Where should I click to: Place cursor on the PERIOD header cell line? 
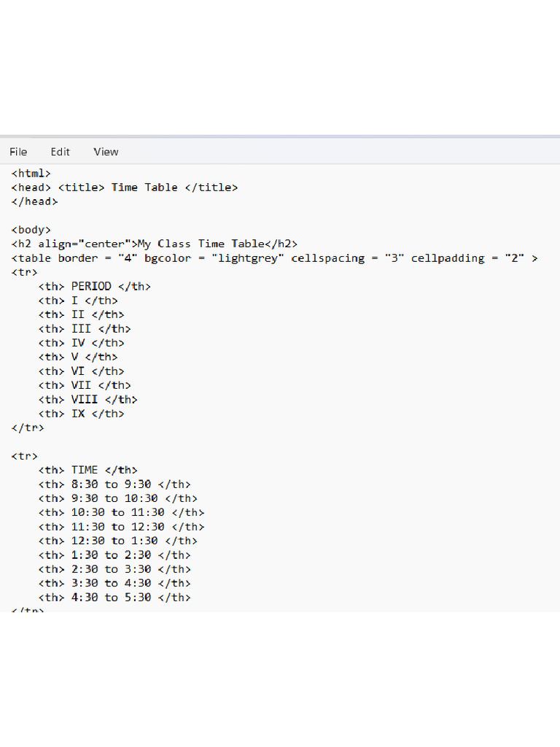point(94,286)
